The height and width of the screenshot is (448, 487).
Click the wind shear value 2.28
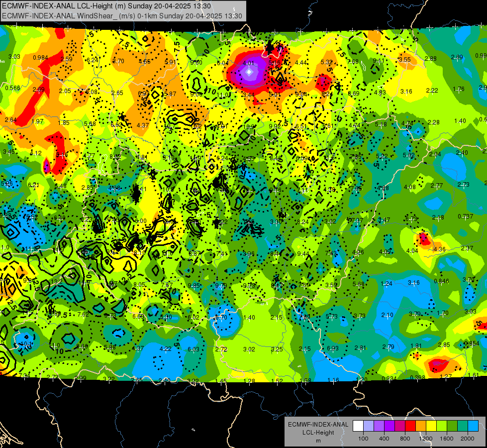coord(433,122)
